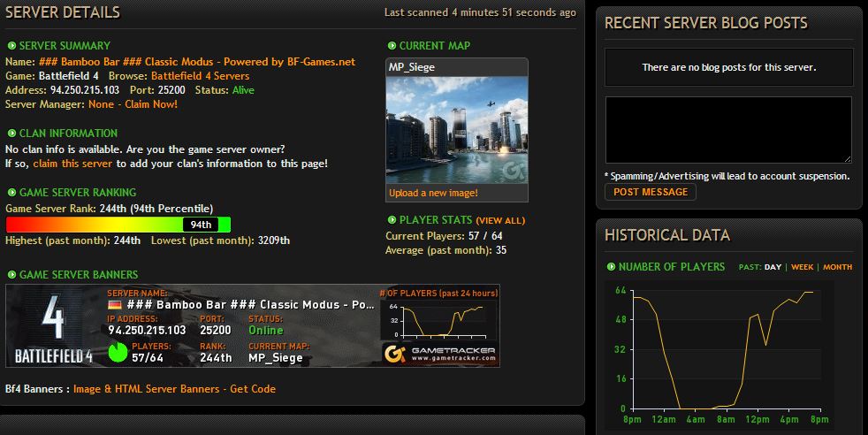Click the German flag in the banner

click(x=115, y=305)
